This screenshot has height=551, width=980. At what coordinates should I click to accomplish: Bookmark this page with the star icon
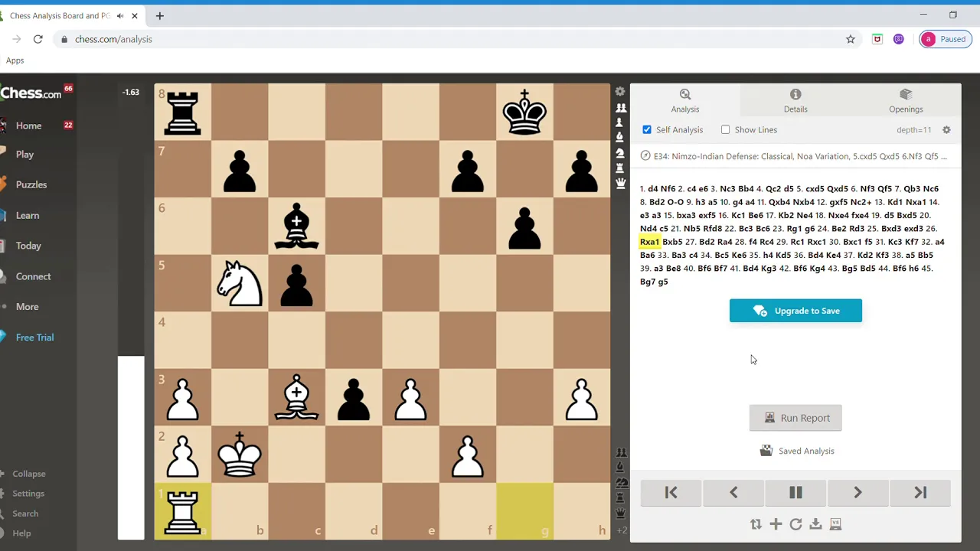click(850, 39)
